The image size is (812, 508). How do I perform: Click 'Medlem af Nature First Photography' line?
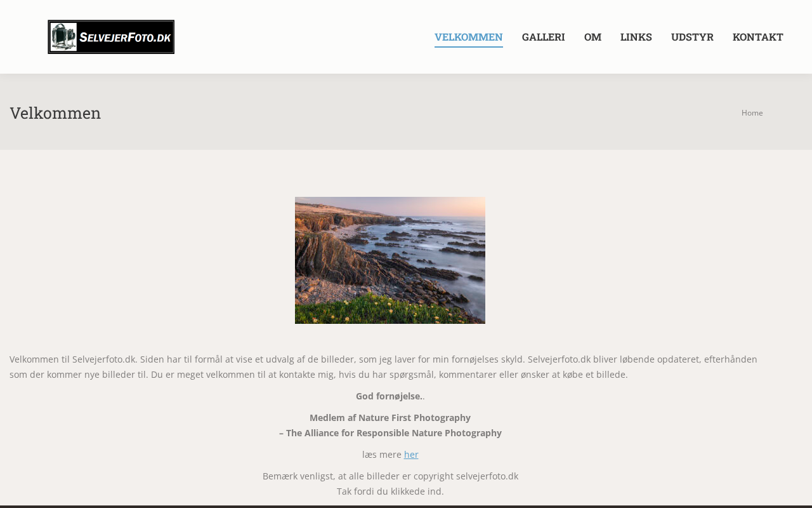point(390,418)
